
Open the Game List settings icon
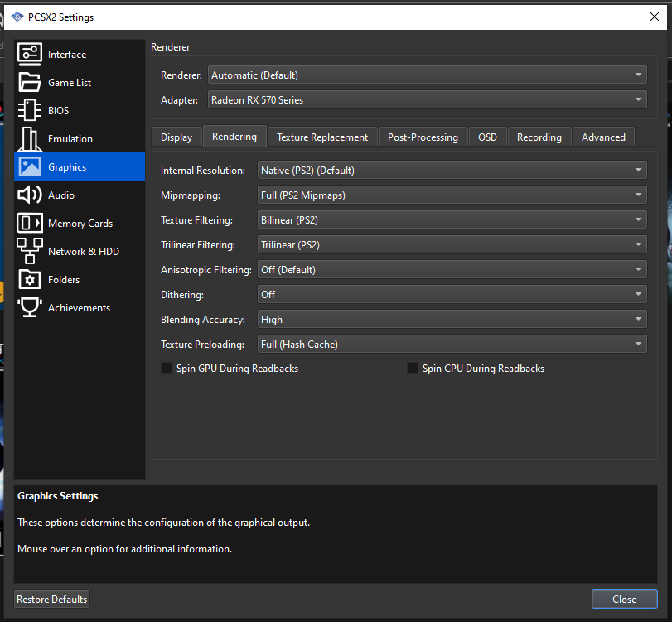pos(29,82)
